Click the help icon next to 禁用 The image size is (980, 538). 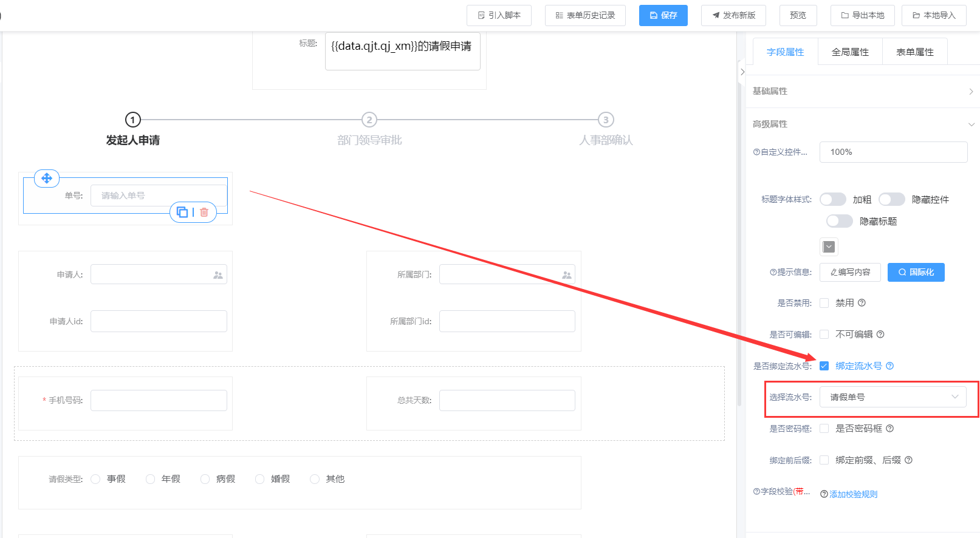coord(862,303)
